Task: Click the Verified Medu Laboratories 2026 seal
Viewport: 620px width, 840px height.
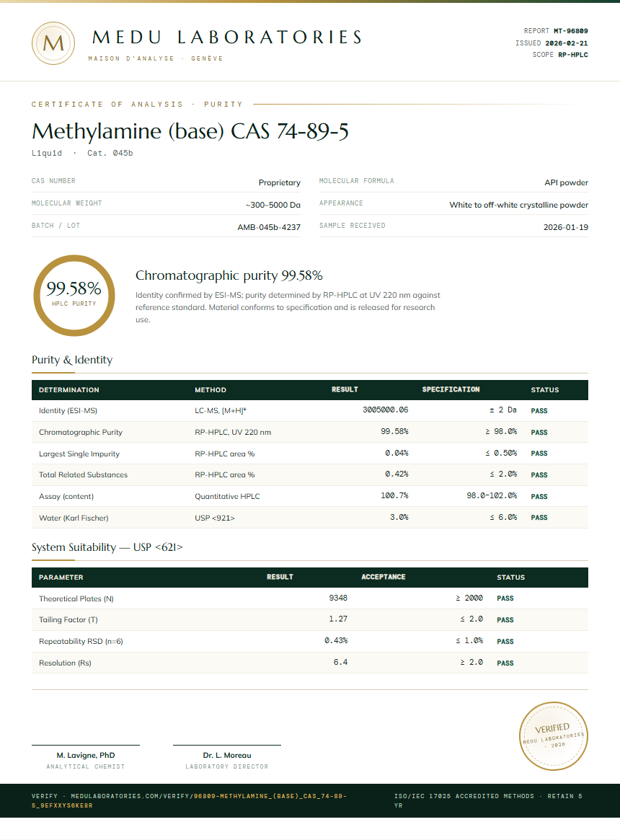Action: pos(554,736)
